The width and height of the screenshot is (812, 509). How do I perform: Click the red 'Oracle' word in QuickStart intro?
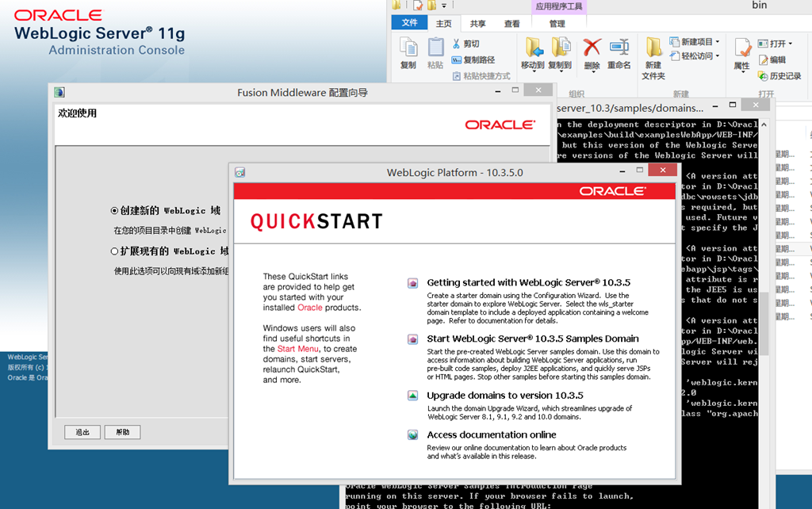pos(310,308)
